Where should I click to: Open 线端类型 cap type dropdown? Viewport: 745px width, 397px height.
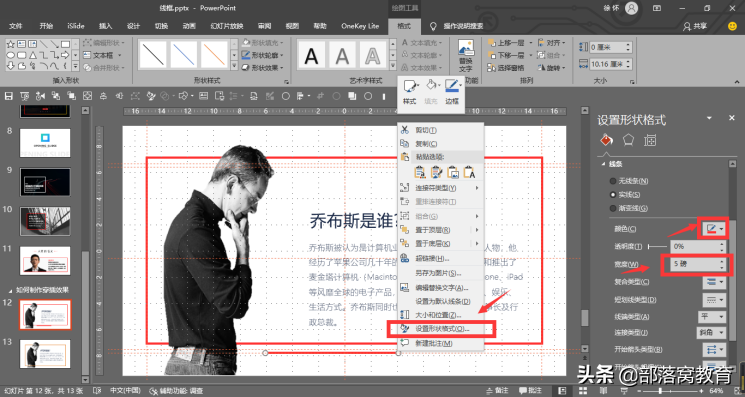point(711,317)
